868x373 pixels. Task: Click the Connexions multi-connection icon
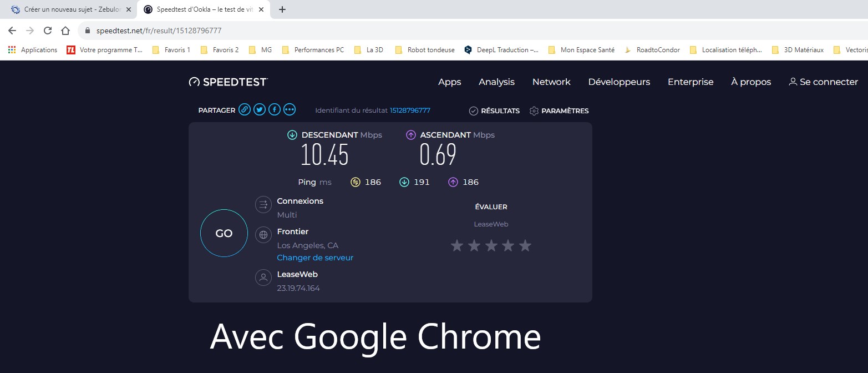pos(263,204)
